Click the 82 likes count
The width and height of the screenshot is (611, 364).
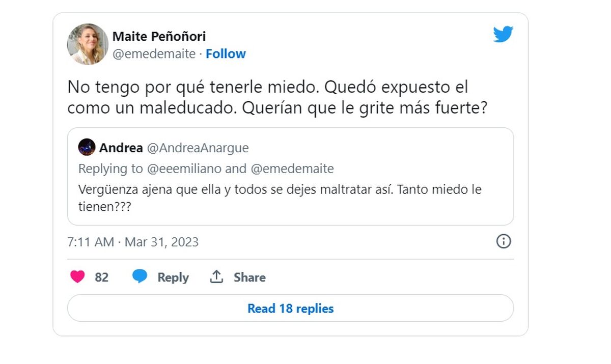point(102,277)
